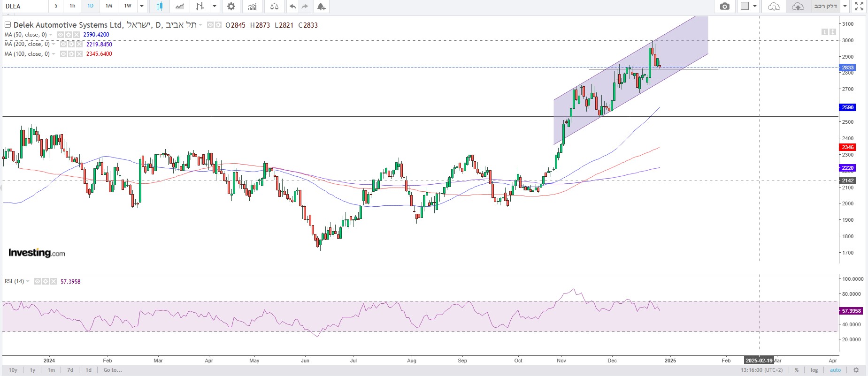Add an alert with the bell icon

click(x=321, y=6)
